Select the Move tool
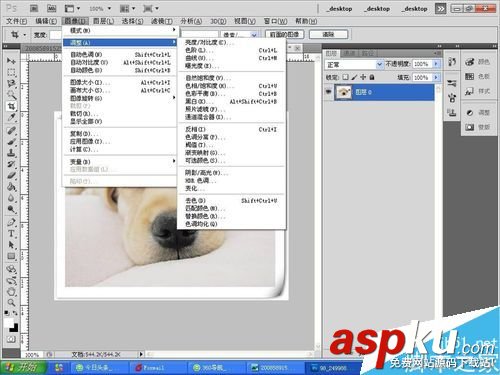This screenshot has width=500, height=375. [11, 61]
